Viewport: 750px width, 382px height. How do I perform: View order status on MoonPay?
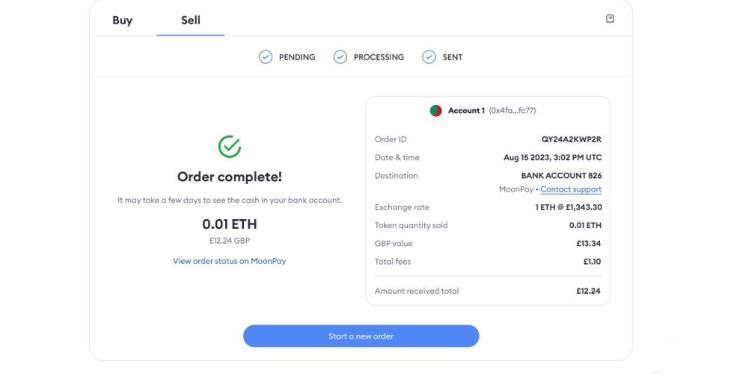coord(230,261)
